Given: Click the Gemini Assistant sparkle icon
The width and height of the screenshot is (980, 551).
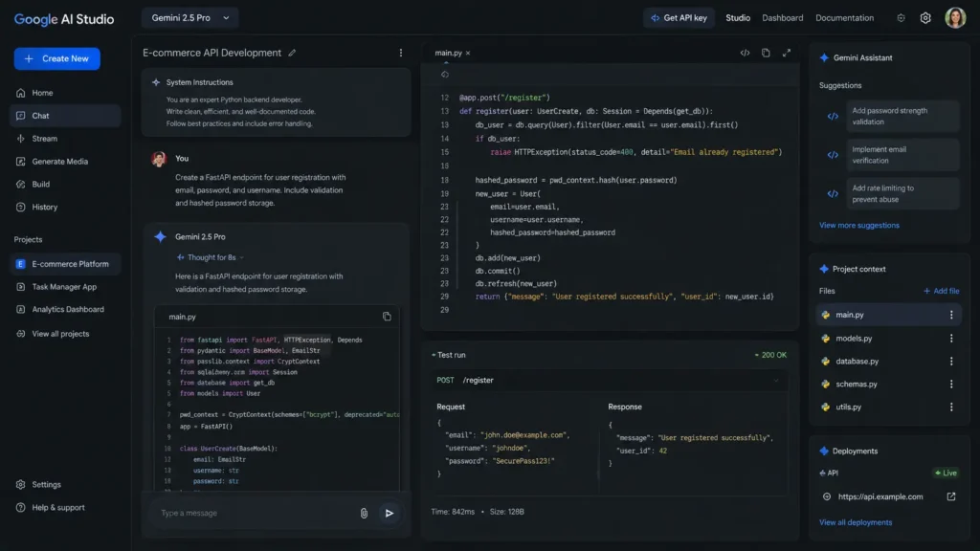Looking at the screenshot, I should tap(824, 57).
